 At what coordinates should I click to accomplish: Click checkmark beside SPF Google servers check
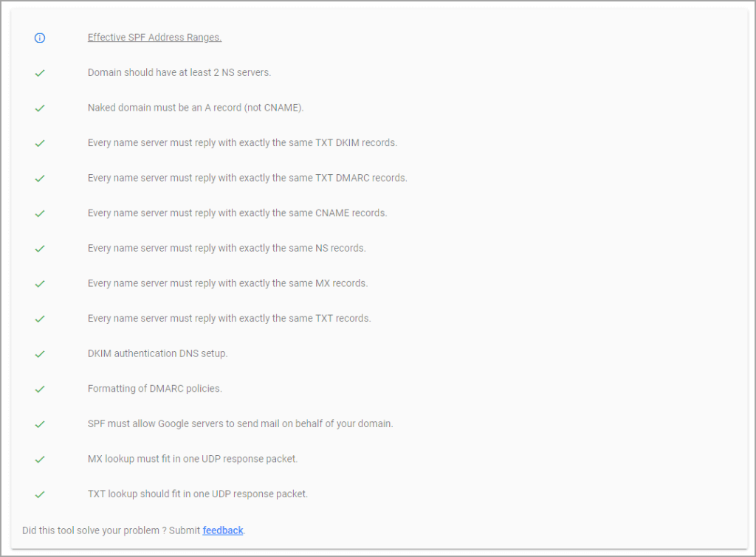(x=40, y=424)
